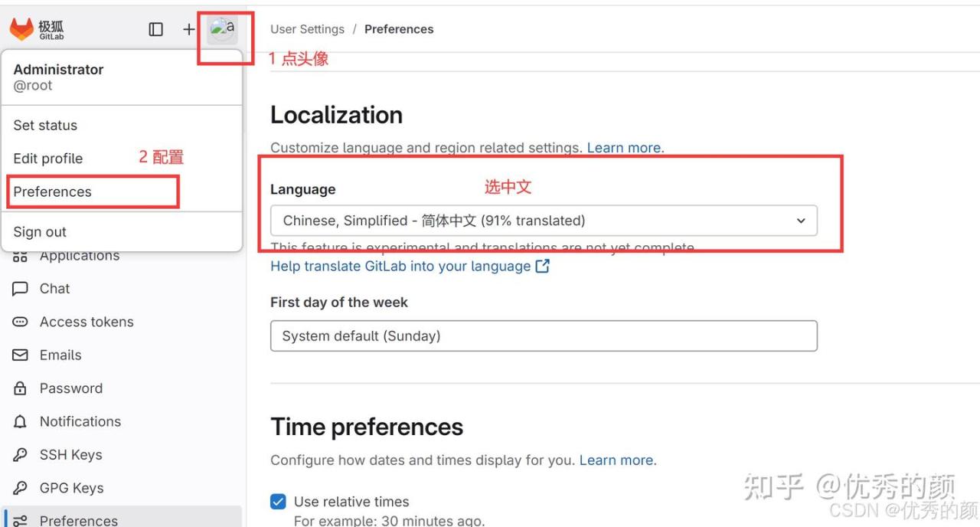
Task: Toggle the sidebar collapse icon
Action: (156, 29)
